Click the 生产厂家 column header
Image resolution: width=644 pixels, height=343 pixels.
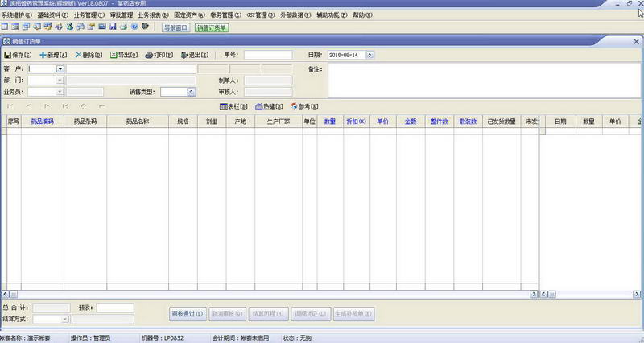pos(279,122)
